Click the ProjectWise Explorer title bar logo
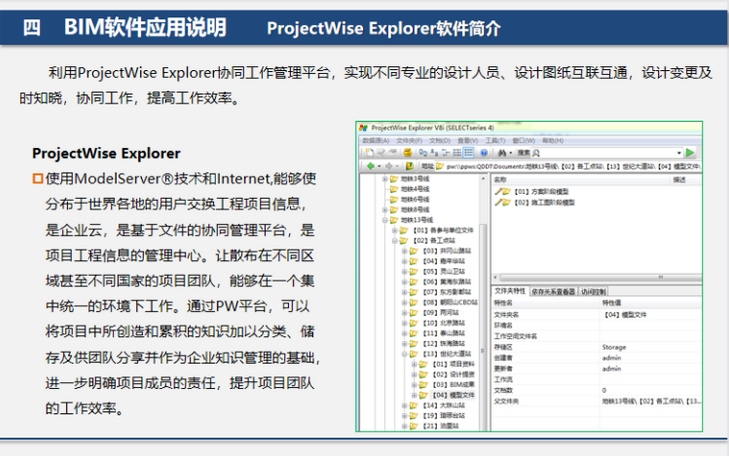 [x=364, y=127]
